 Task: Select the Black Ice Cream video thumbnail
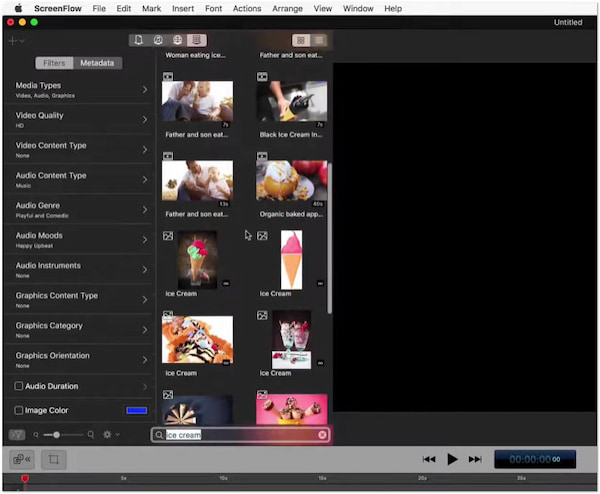point(292,101)
